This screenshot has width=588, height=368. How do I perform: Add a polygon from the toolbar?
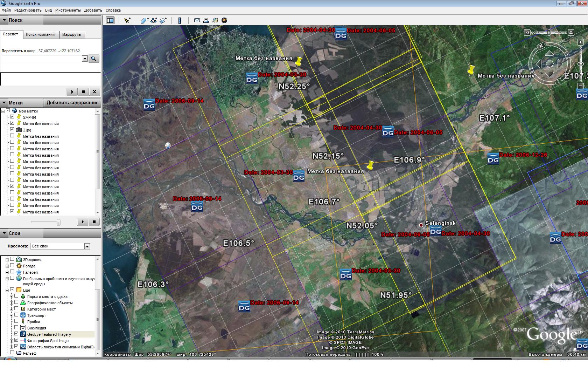[x=144, y=20]
